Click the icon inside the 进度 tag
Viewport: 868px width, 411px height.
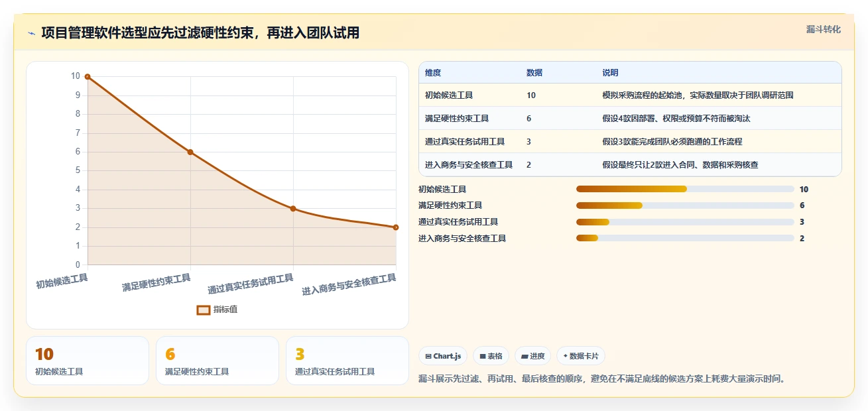[525, 356]
